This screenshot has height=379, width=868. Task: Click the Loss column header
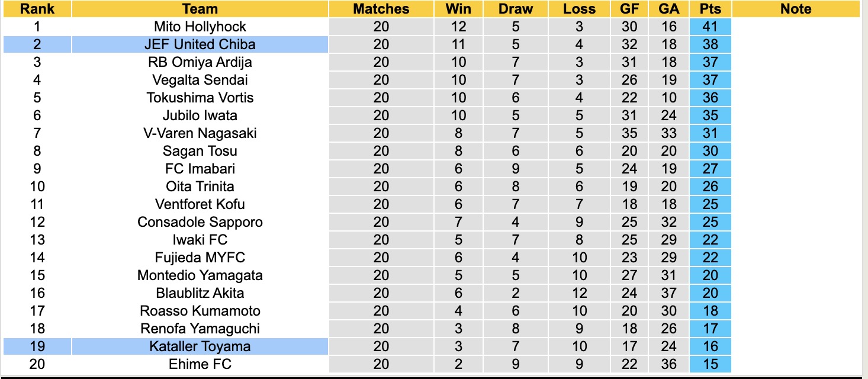point(579,9)
